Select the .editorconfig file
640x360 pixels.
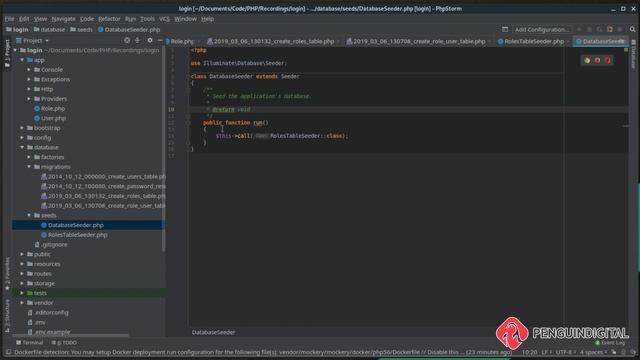tap(51, 312)
